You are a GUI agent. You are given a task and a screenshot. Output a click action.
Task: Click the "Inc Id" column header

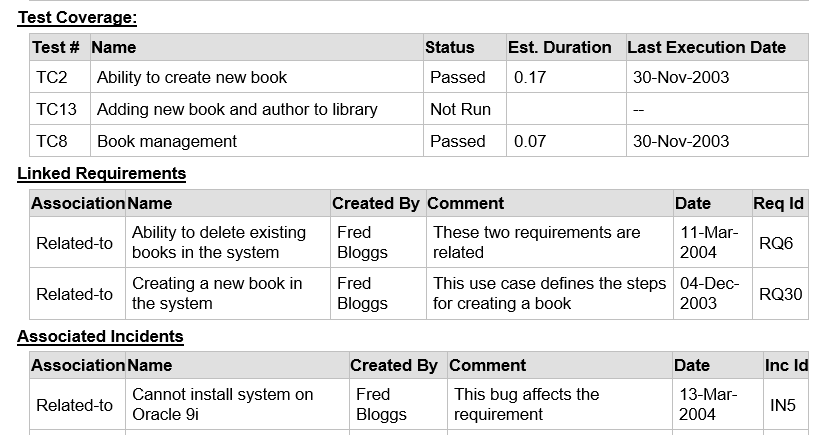point(785,365)
